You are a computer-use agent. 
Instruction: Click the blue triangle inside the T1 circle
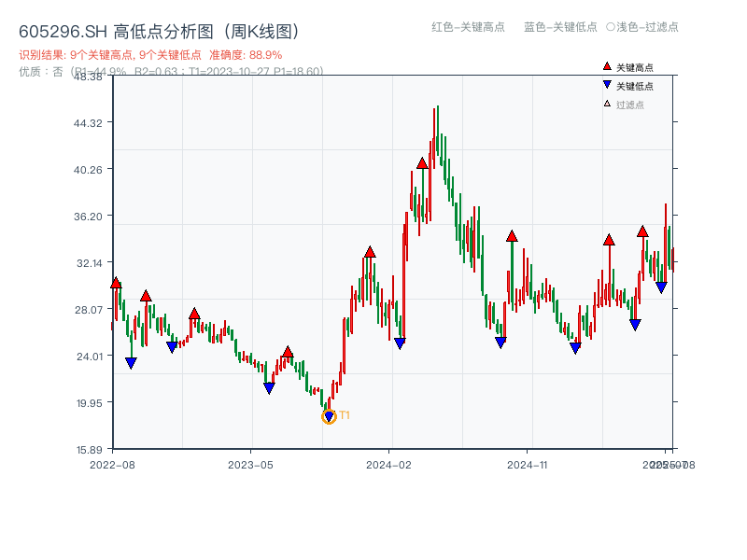coord(329,414)
